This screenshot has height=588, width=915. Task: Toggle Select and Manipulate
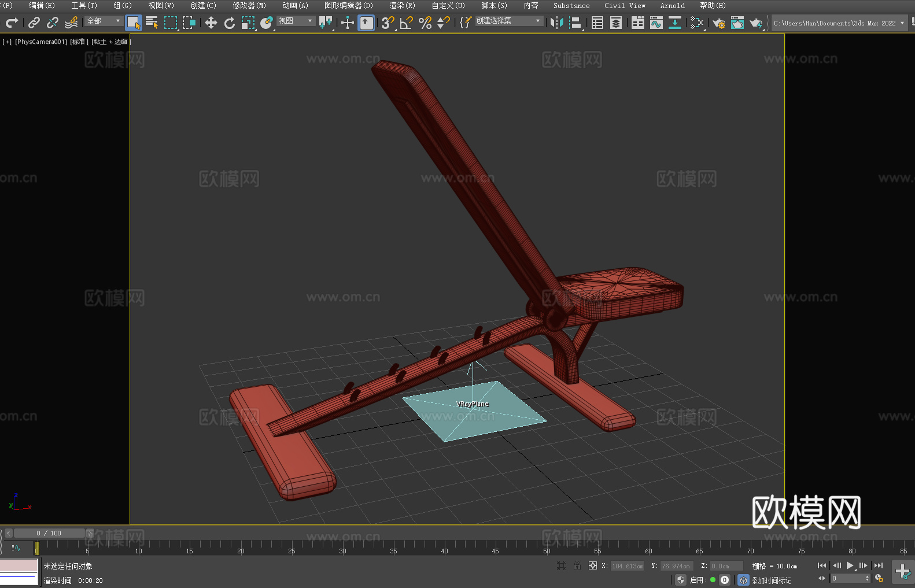[x=348, y=23]
